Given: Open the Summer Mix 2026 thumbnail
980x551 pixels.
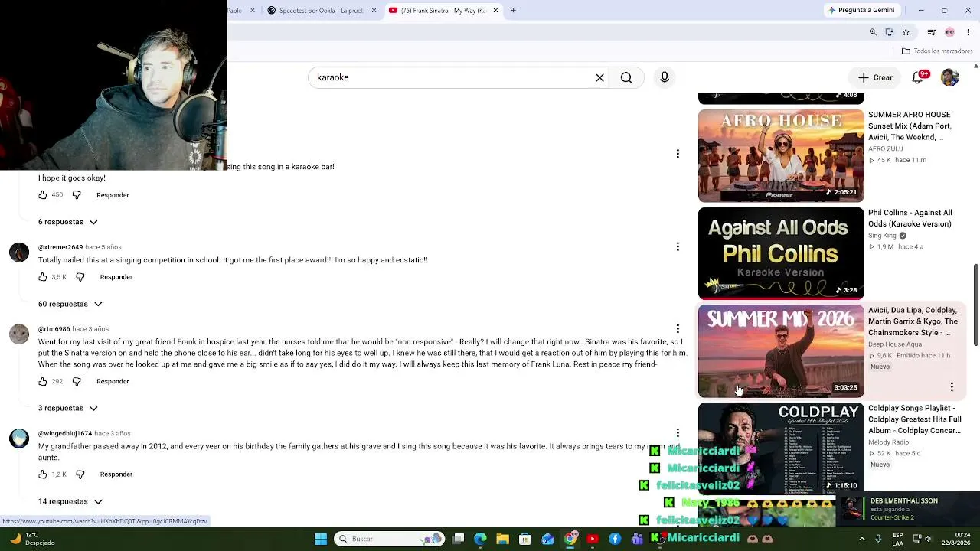Looking at the screenshot, I should coord(781,351).
